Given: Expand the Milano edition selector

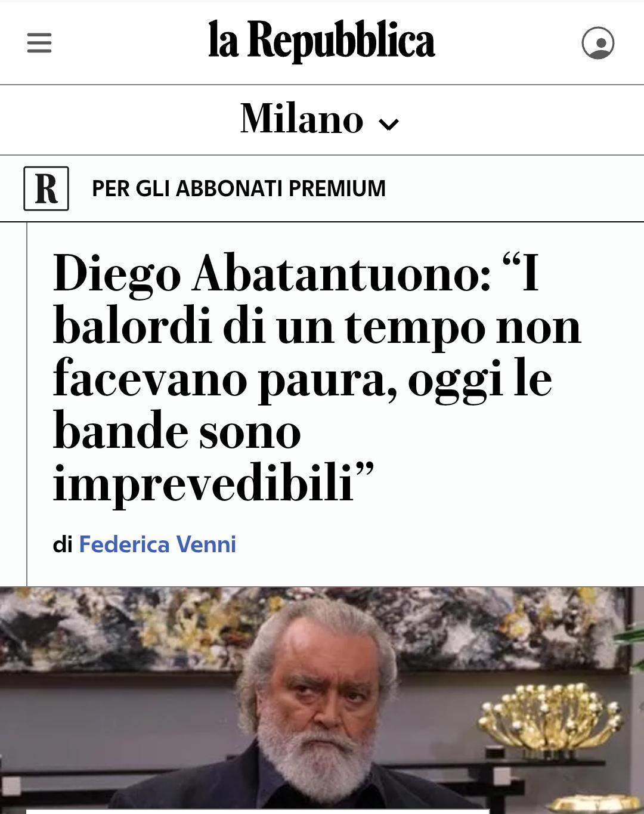Looking at the screenshot, I should [320, 119].
